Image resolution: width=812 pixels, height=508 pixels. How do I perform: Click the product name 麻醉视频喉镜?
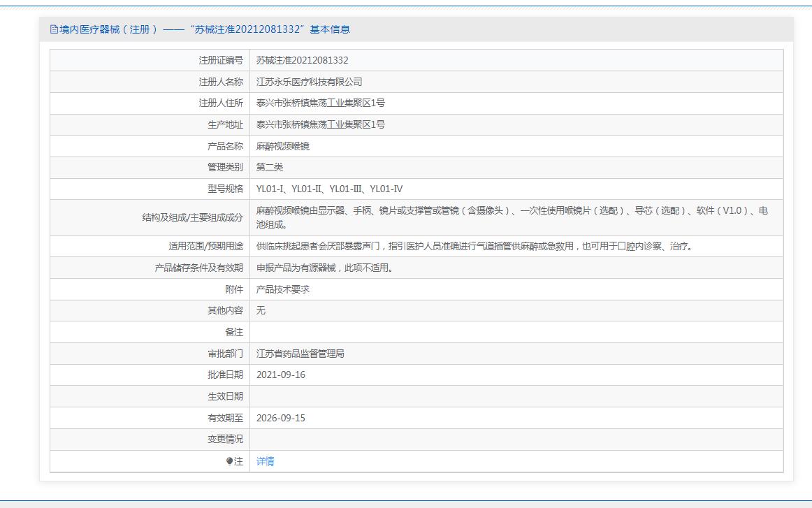282,146
